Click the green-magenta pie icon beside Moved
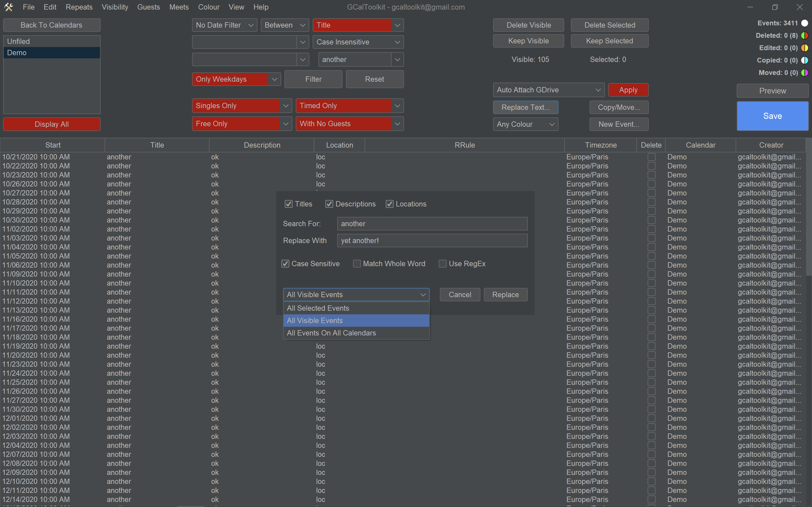 [805, 72]
